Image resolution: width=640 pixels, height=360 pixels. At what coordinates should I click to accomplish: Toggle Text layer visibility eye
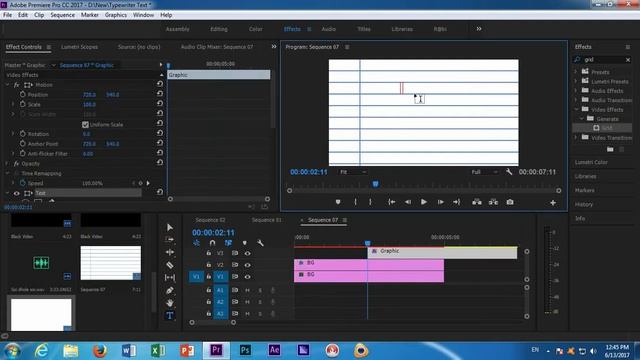[x=17, y=193]
